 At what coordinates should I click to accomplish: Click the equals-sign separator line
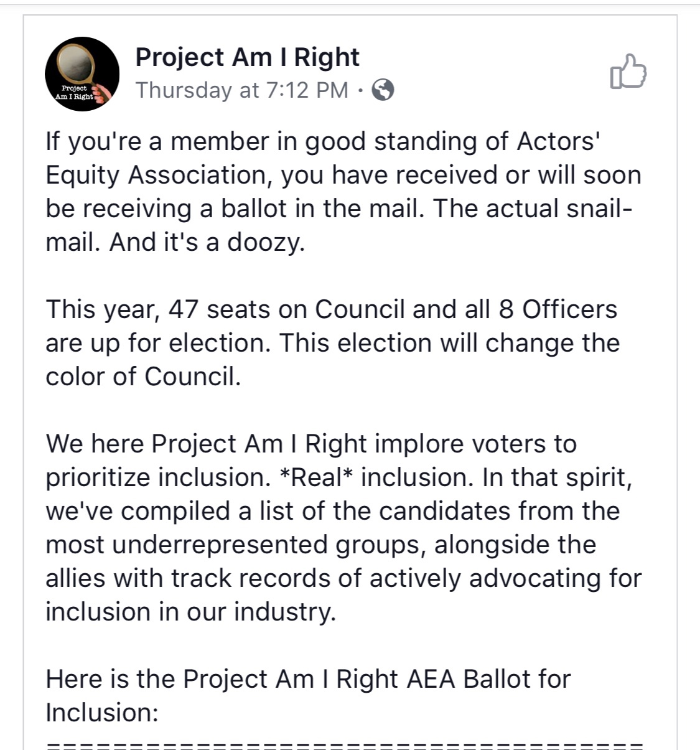click(x=343, y=744)
